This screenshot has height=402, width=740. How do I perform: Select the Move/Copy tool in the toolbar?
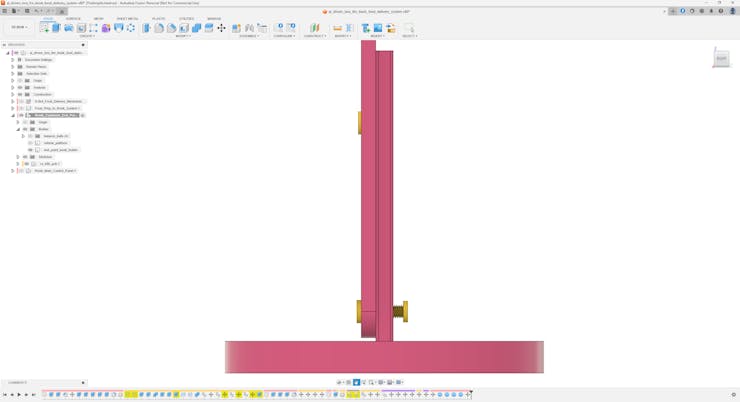coord(221,28)
